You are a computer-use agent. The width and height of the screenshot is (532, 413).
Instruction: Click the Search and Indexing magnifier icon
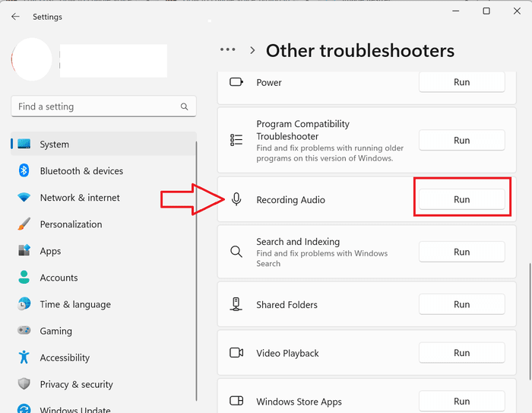(236, 252)
